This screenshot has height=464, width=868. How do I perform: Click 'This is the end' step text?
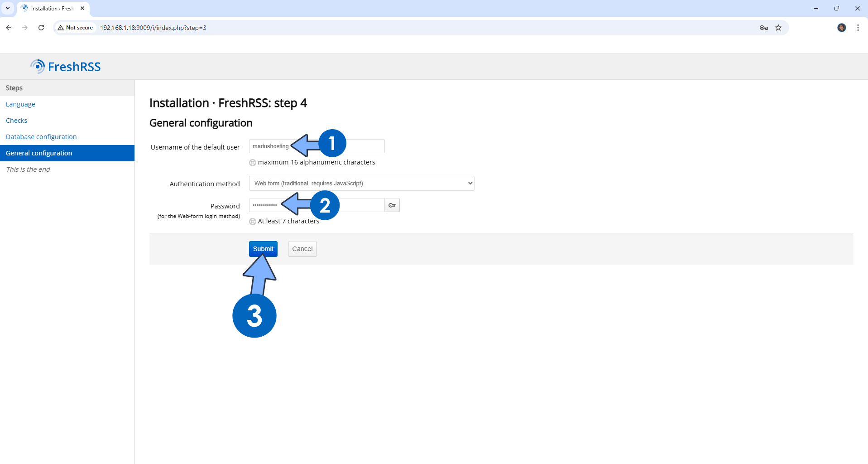click(28, 169)
